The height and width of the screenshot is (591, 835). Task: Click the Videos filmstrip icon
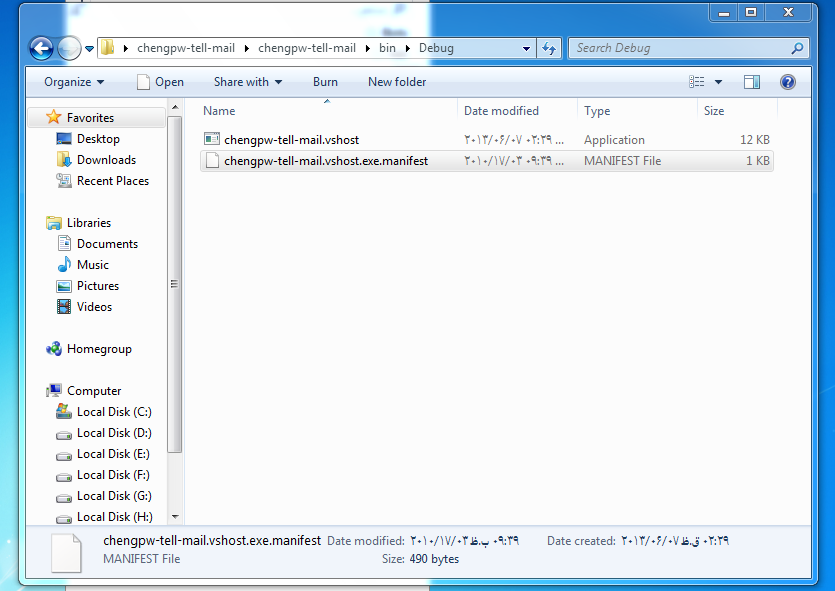point(64,307)
